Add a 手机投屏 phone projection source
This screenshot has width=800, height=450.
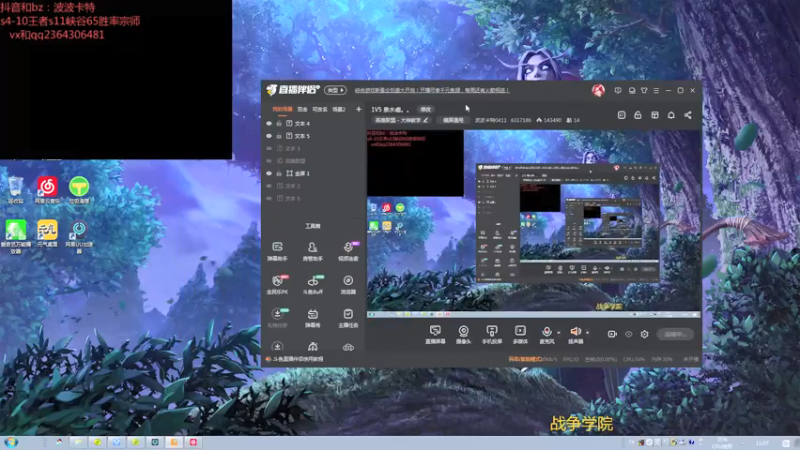492,335
